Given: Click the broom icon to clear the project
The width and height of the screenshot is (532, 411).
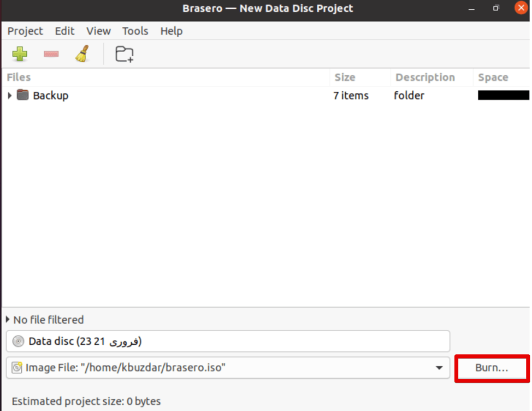Looking at the screenshot, I should [x=82, y=54].
